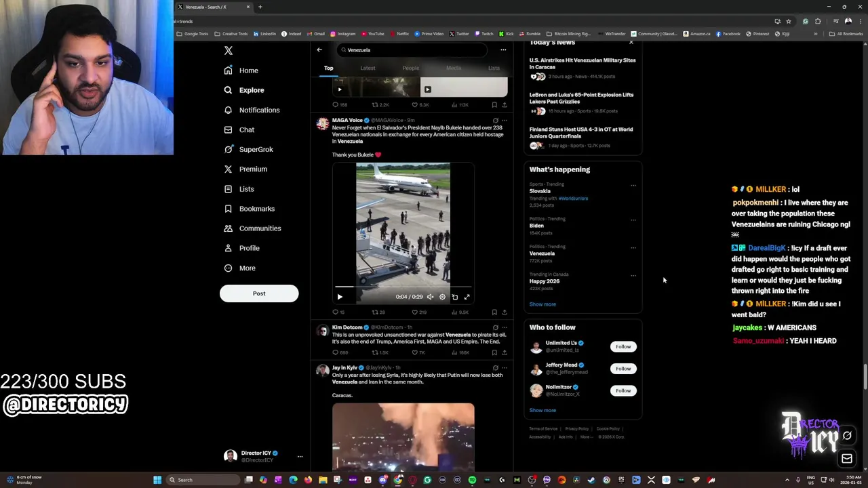Screen dimensions: 868x488
Task: Switch to the Media tab
Action: click(454, 68)
